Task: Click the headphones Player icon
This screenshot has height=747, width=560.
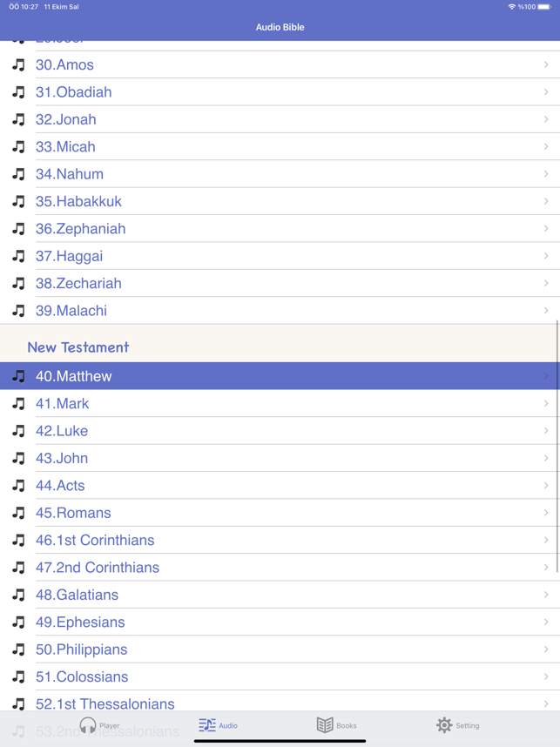Action: click(88, 724)
